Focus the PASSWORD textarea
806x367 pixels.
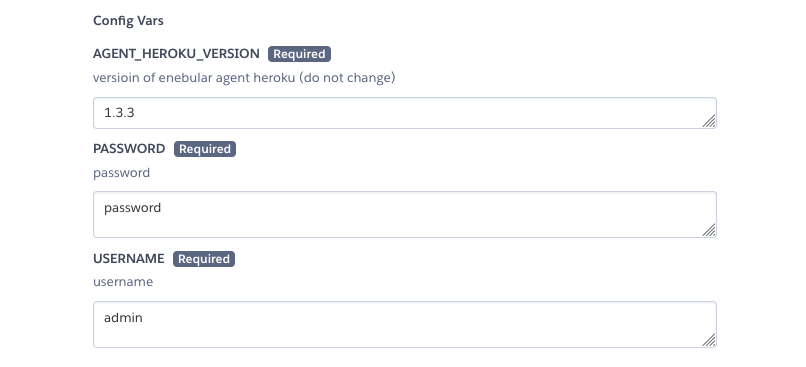pos(405,214)
